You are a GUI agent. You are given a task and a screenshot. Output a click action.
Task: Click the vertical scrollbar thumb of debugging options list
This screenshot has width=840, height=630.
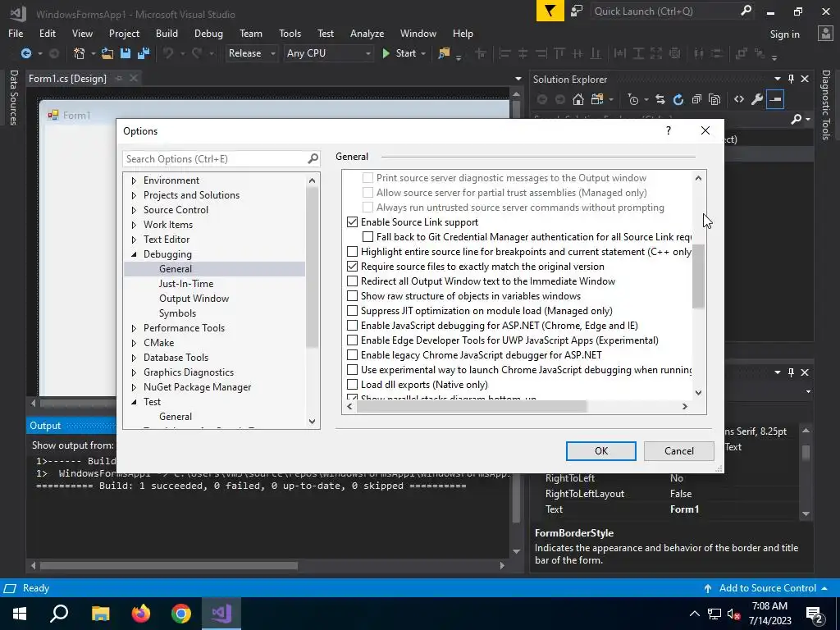pos(698,276)
